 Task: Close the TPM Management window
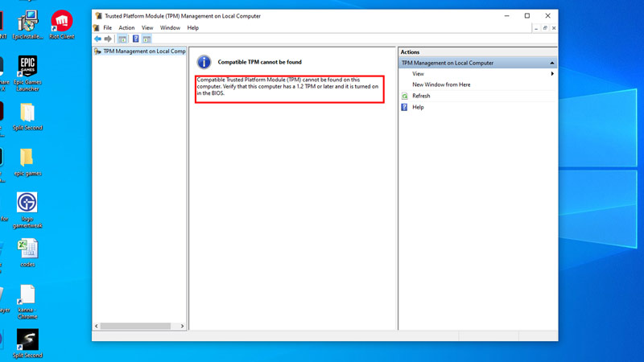coord(548,16)
